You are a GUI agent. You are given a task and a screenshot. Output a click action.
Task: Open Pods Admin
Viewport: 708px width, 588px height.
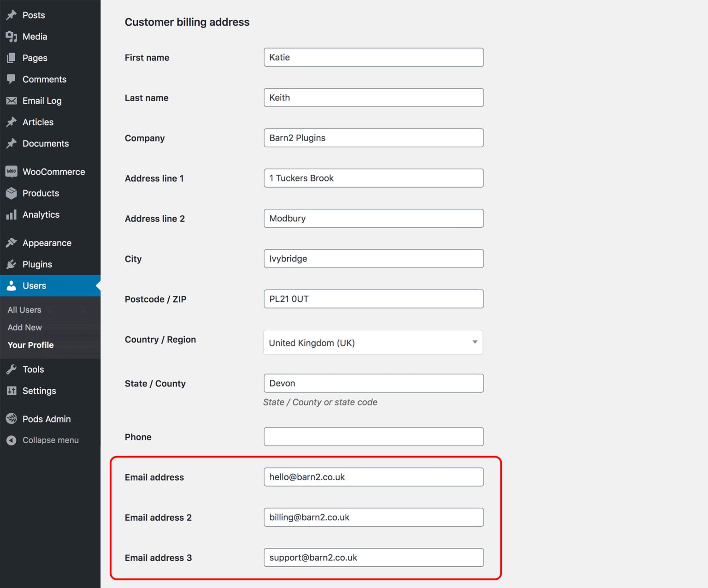[x=47, y=419]
